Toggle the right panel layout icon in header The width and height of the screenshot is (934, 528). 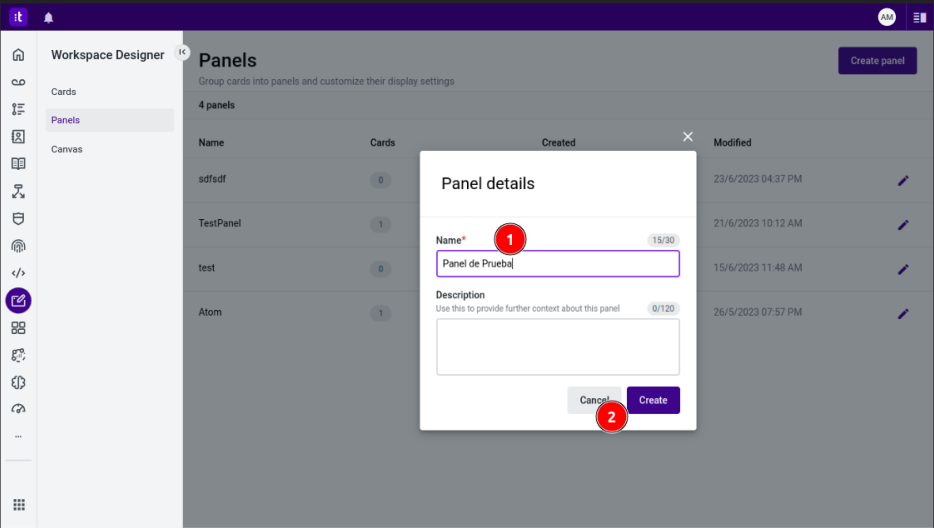click(x=919, y=17)
